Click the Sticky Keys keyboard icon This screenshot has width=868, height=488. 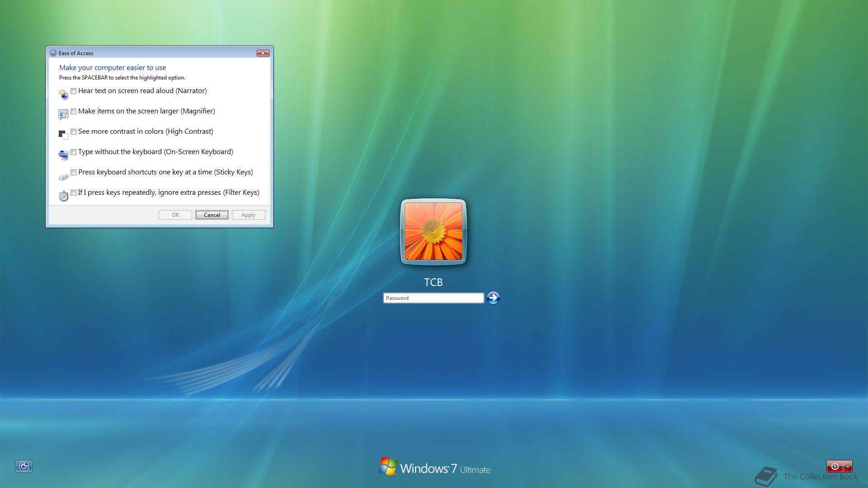(63, 177)
